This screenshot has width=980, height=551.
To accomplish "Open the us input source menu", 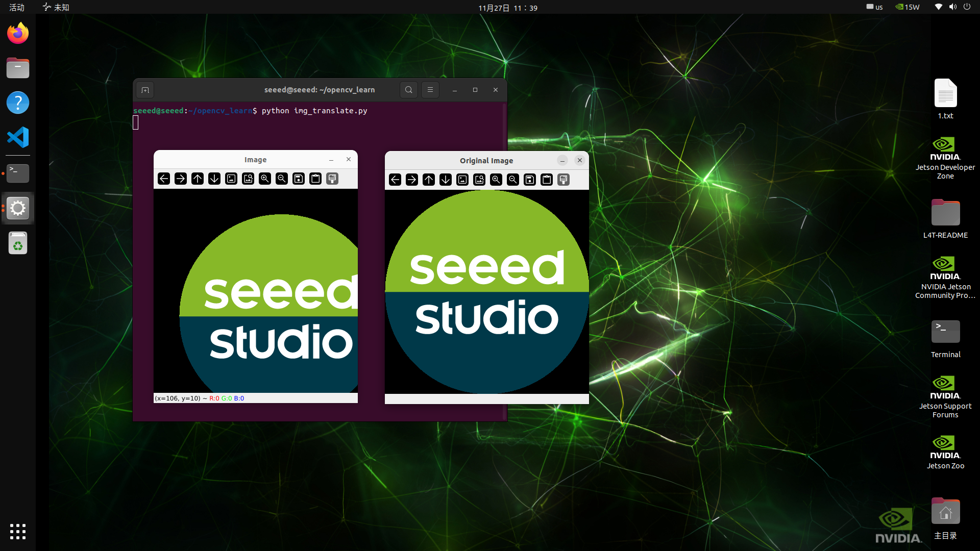I will tap(874, 7).
